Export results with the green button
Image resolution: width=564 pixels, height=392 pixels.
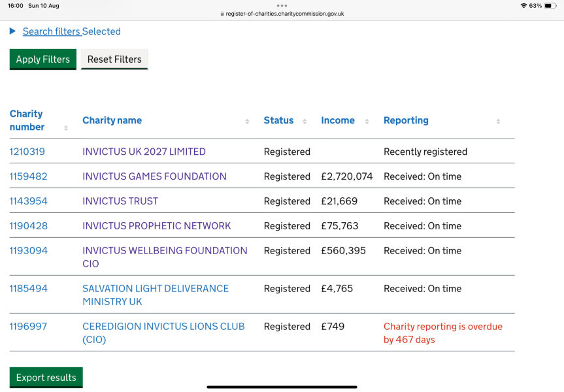[x=46, y=377]
